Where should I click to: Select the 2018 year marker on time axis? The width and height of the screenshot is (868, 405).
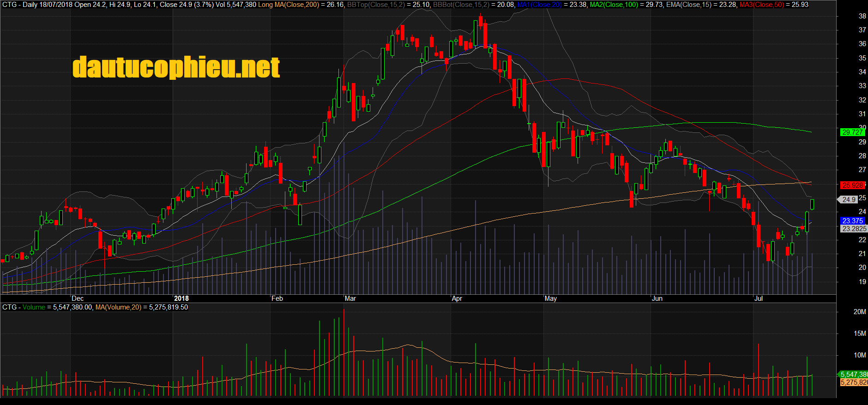point(181,298)
